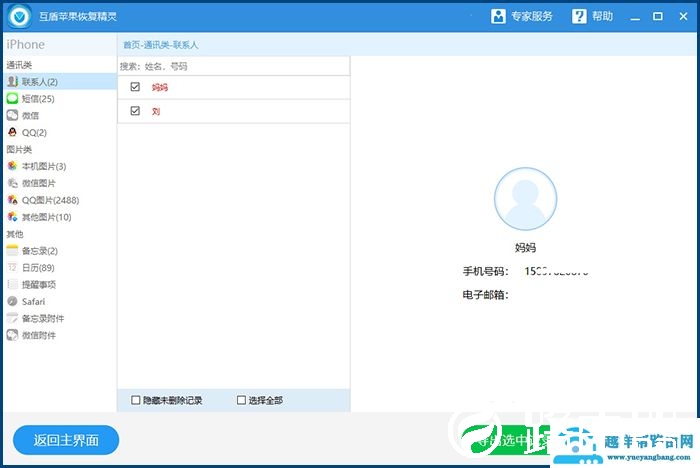The height and width of the screenshot is (468, 700).
Task: Uncheck the 刘 contact checkbox
Action: [135, 111]
